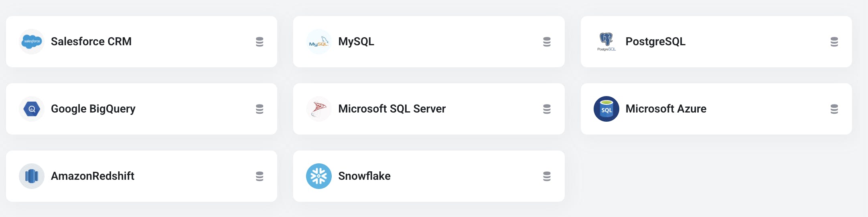Click the Microsoft SQL Server logo icon

pyautogui.click(x=319, y=109)
